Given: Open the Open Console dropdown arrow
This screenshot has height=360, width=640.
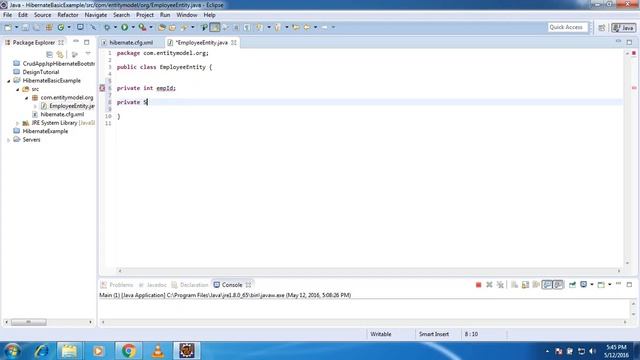Looking at the screenshot, I should click(610, 285).
